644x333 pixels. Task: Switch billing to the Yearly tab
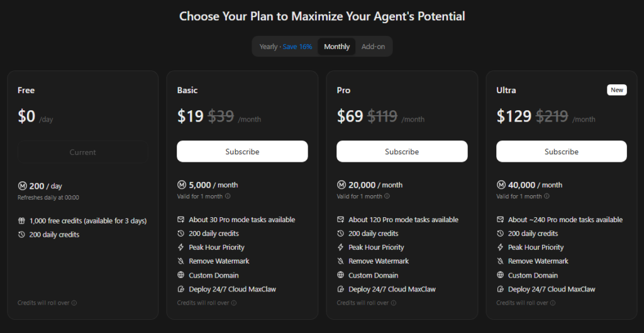(269, 47)
